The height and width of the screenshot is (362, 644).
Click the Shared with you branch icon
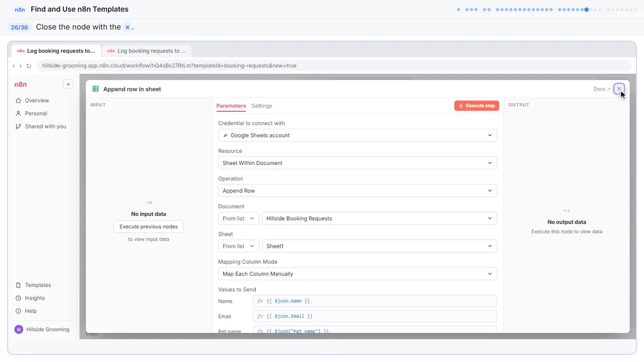tap(19, 127)
